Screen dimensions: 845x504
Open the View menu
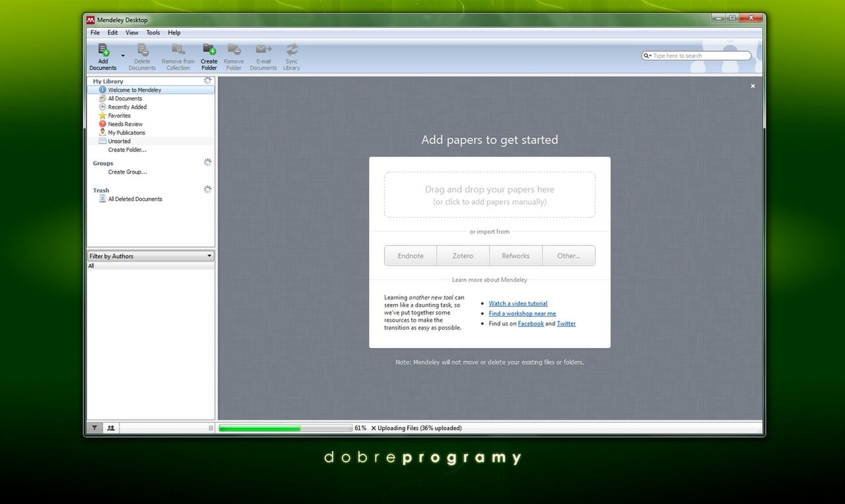point(132,32)
